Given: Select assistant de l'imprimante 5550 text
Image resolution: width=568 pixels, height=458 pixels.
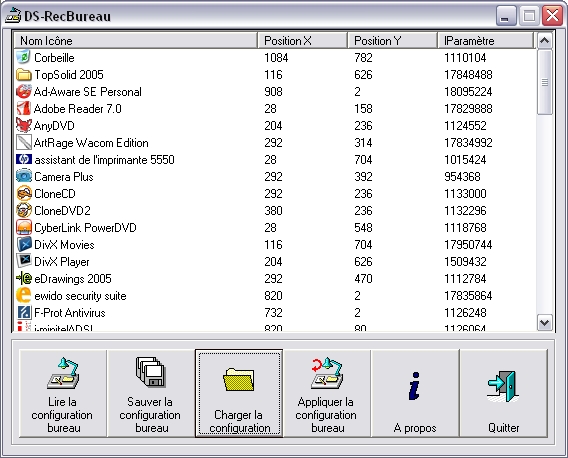Looking at the screenshot, I should pyautogui.click(x=104, y=160).
